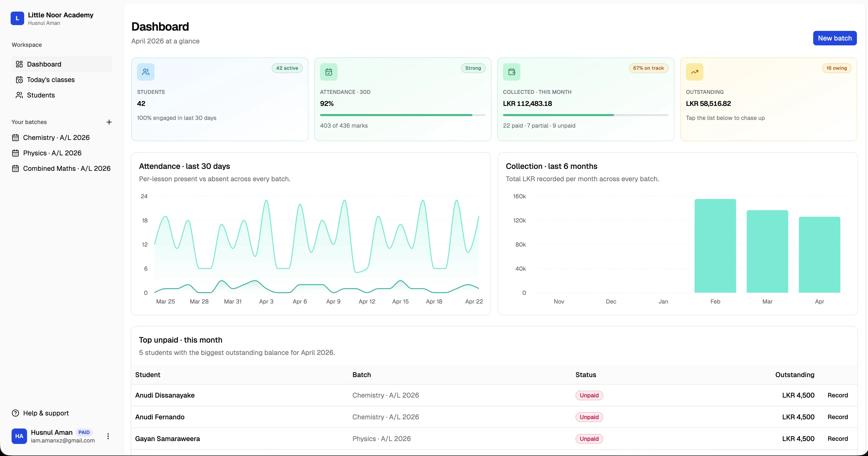Click the Today's classes calendar-clock icon
Screen dimensions: 868x456
(19, 80)
